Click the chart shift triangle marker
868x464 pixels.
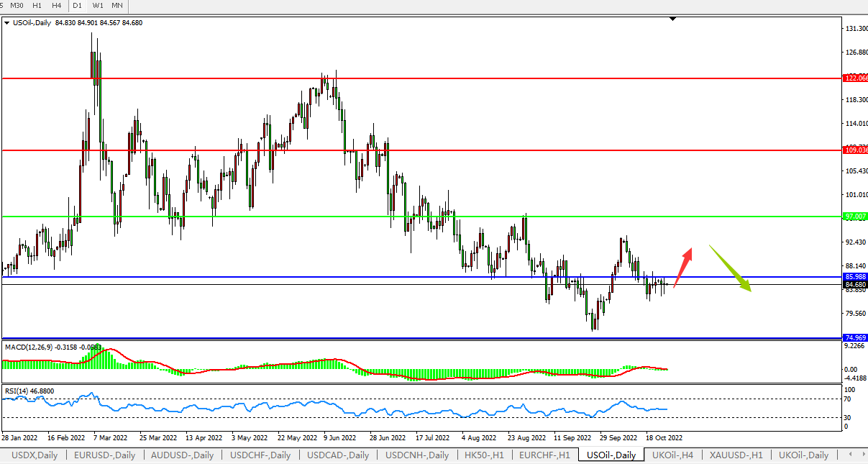pyautogui.click(x=672, y=19)
